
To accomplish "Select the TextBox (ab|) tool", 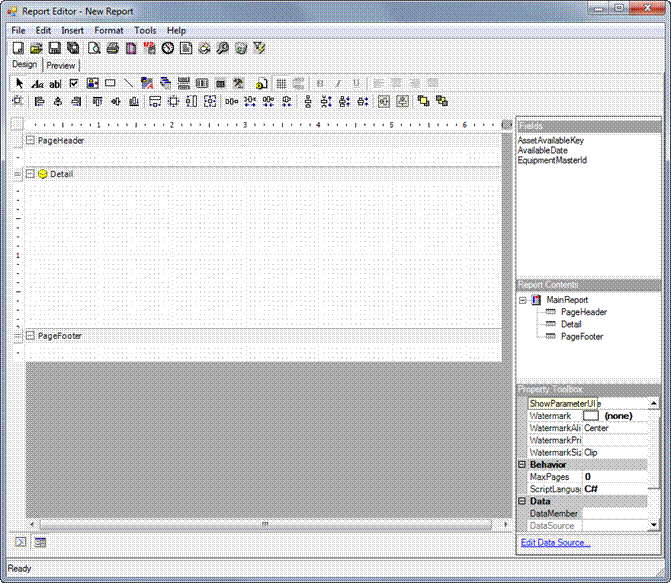I will (x=55, y=83).
